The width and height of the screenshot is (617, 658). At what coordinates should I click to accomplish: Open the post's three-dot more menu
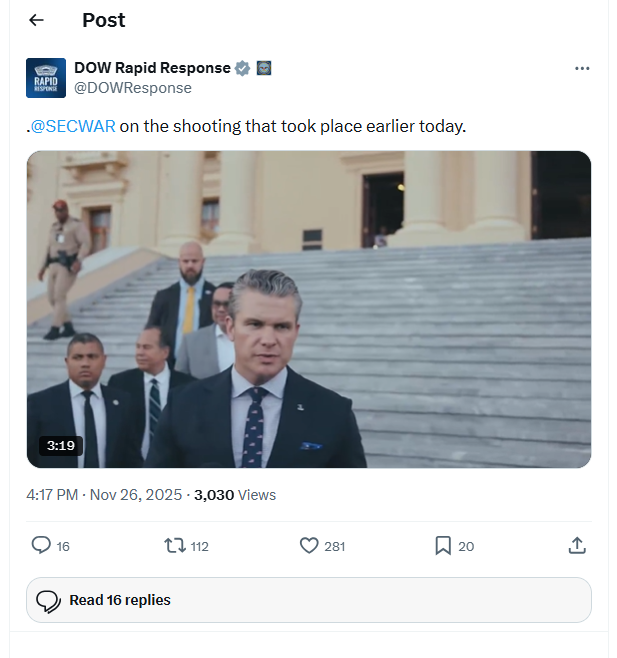pyautogui.click(x=582, y=69)
